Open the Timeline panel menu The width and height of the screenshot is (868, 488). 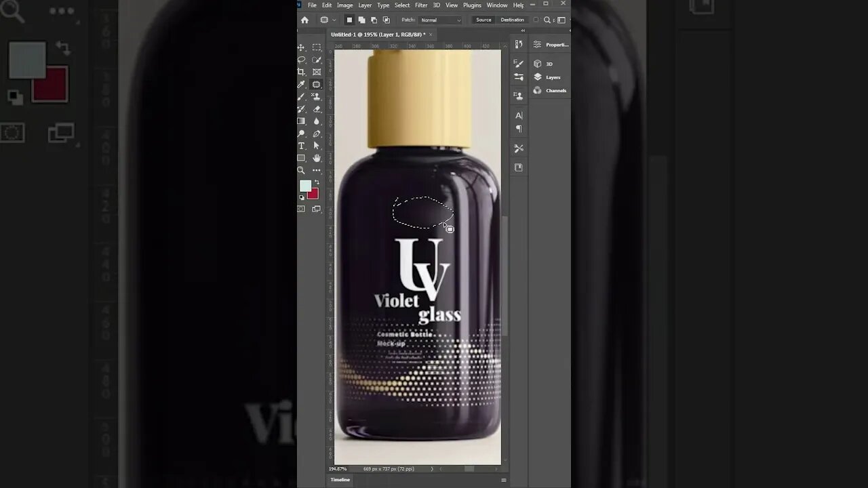click(x=503, y=480)
